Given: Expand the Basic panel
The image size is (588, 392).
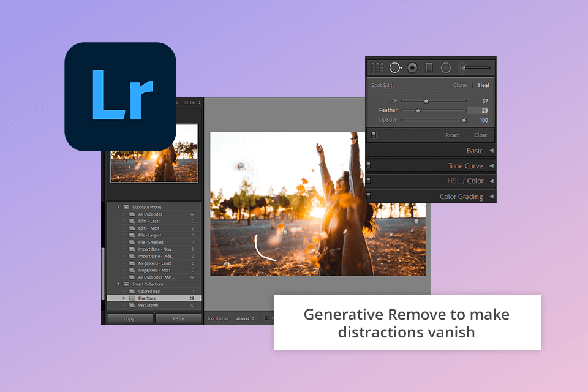Looking at the screenshot, I should coord(491,151).
